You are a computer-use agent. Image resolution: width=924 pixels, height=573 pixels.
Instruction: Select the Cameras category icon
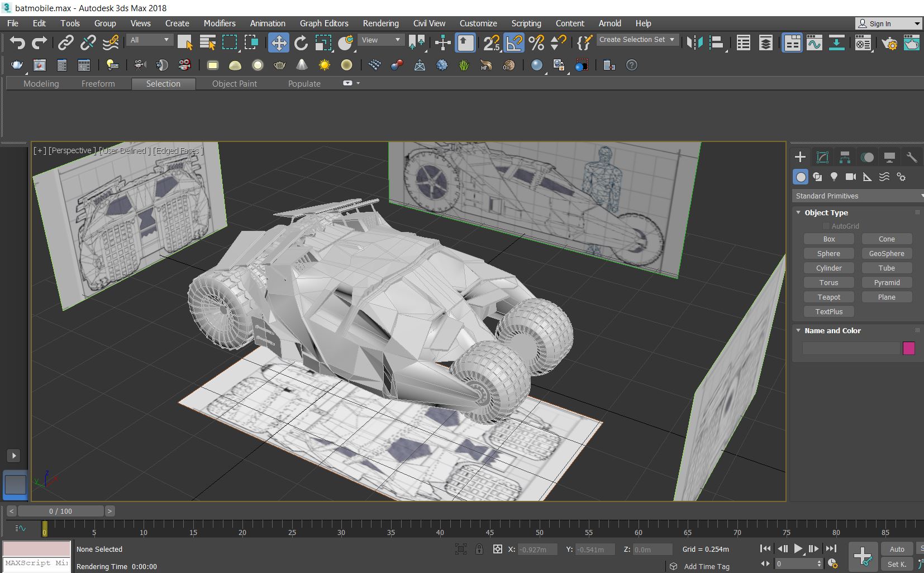pos(851,177)
